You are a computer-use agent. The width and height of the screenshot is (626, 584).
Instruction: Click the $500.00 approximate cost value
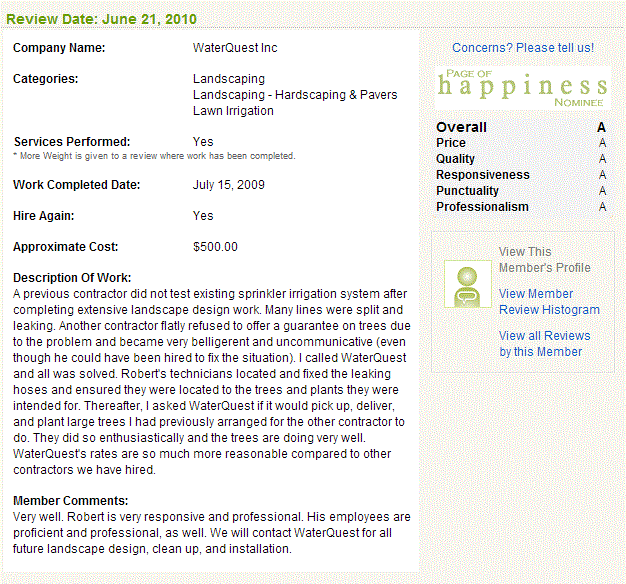[215, 247]
